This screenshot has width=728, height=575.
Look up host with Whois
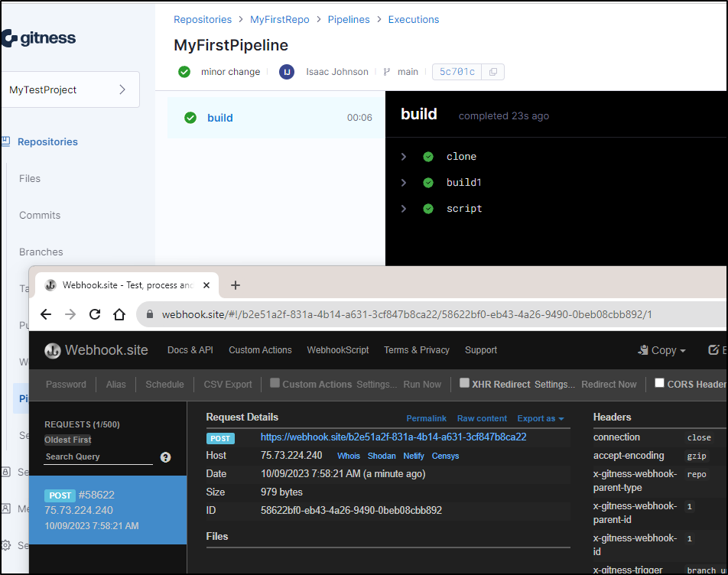[x=349, y=456]
